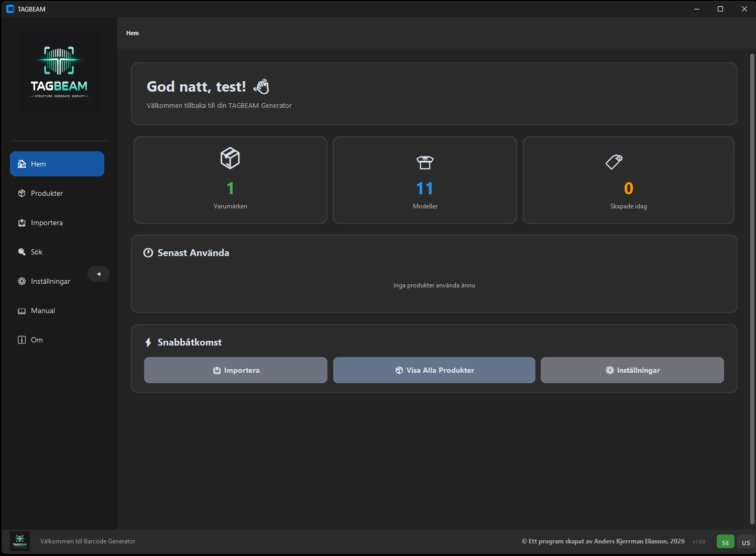Viewport: 756px width, 556px height.
Task: Go to Produkter in the sidebar
Action: coord(57,193)
